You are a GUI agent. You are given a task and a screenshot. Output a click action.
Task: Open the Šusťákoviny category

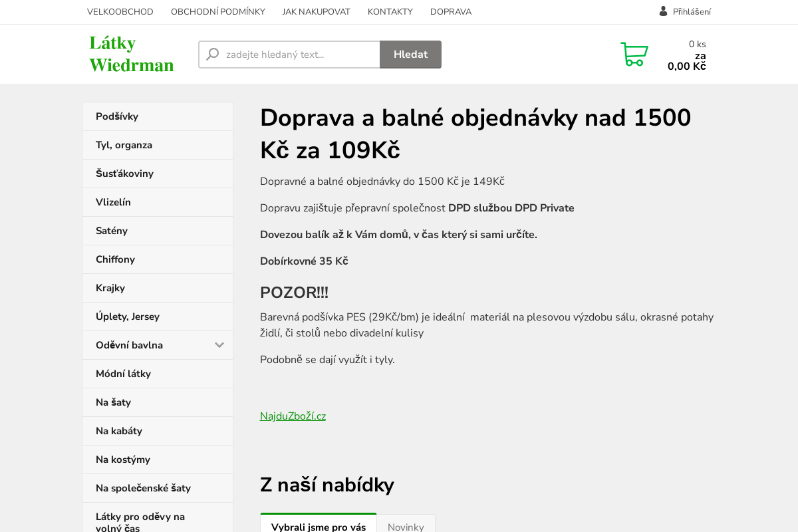(124, 174)
